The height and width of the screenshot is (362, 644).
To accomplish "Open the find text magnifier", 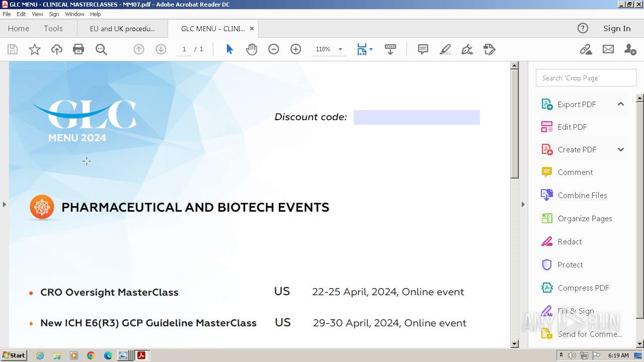I will (101, 49).
